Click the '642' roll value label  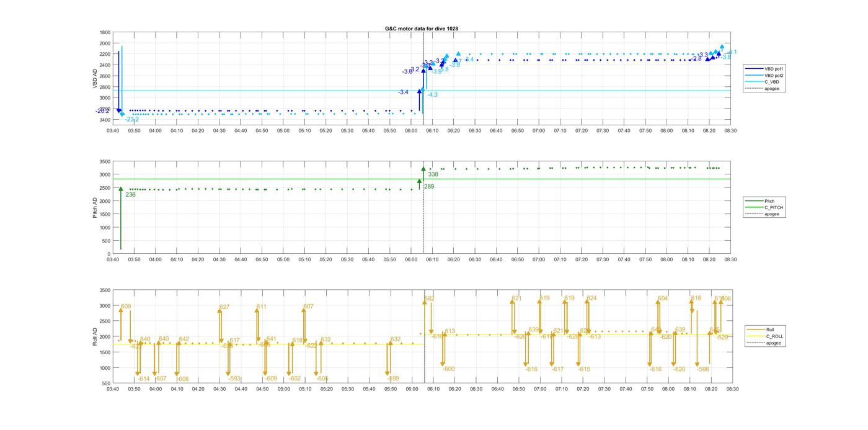click(x=184, y=339)
